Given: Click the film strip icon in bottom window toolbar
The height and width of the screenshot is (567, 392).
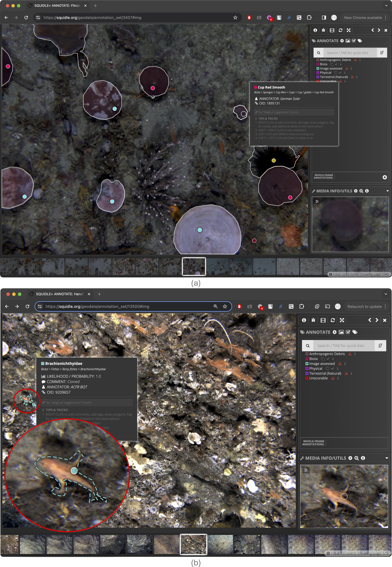Looking at the screenshot, I should tap(323, 320).
